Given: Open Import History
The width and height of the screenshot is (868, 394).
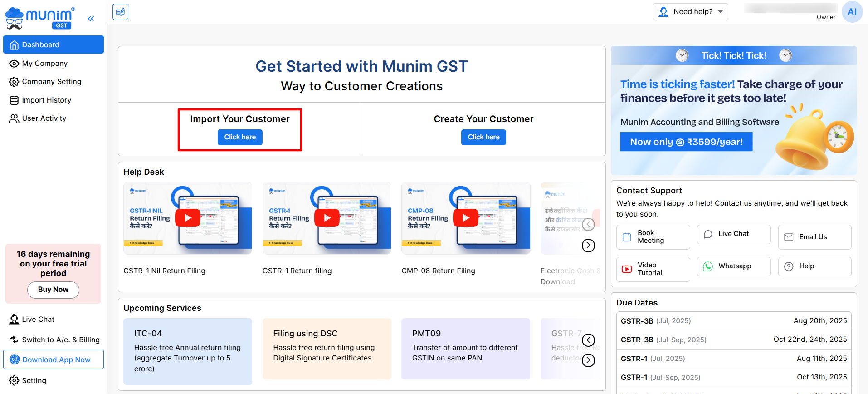Looking at the screenshot, I should click(x=54, y=100).
